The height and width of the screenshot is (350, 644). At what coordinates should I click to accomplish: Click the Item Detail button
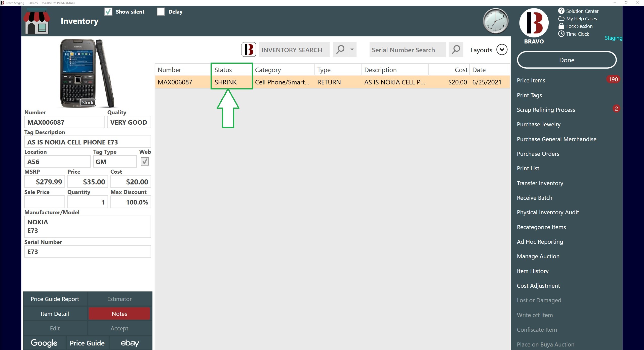coord(55,314)
